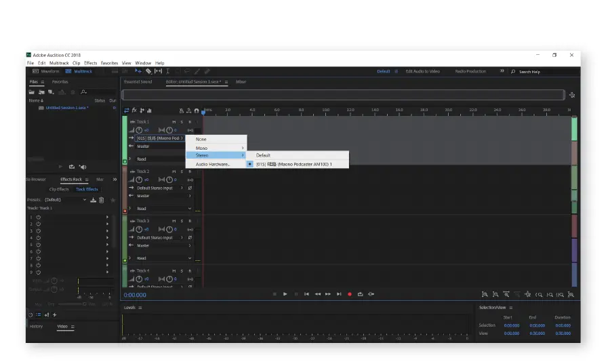Show the fx effects view in track header
The image size is (610, 364).
tap(134, 110)
